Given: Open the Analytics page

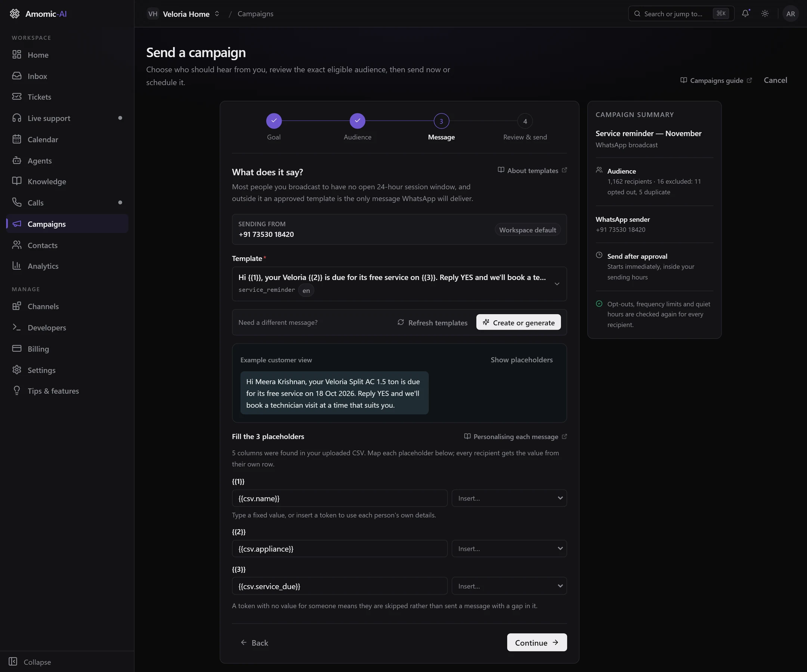Looking at the screenshot, I should coord(67,266).
